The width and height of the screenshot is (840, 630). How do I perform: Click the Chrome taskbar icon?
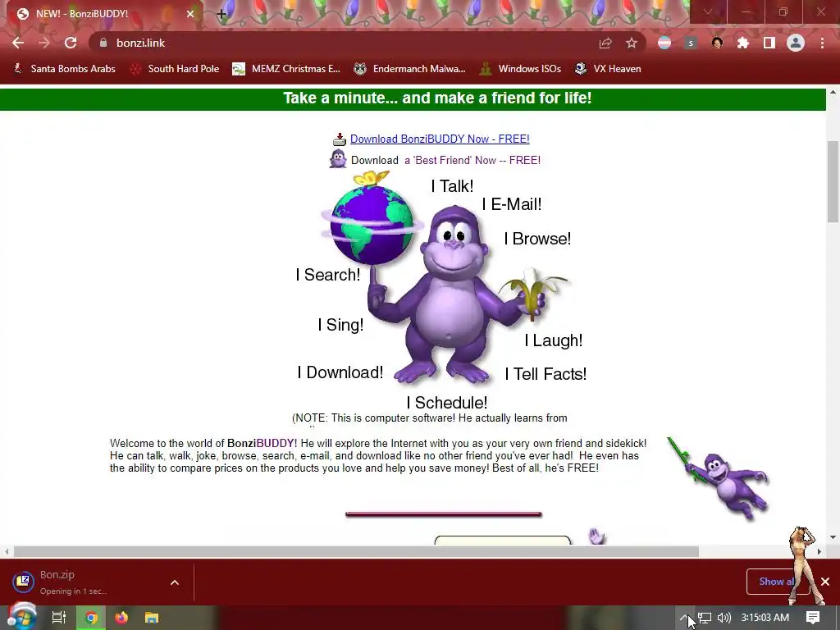tap(91, 618)
